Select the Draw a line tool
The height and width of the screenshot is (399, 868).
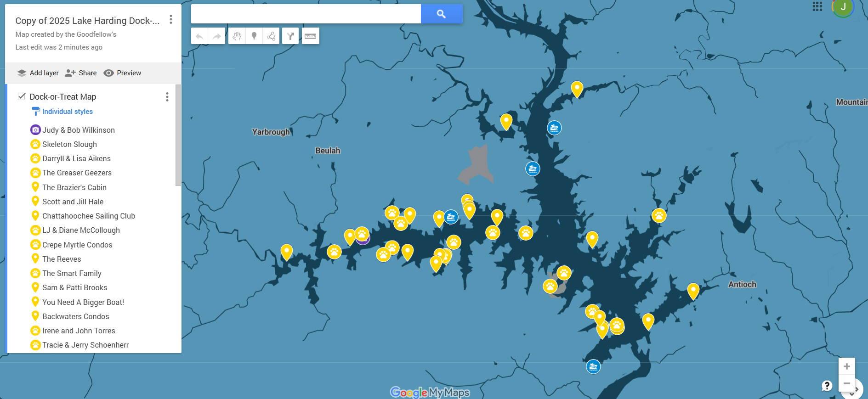(x=271, y=36)
